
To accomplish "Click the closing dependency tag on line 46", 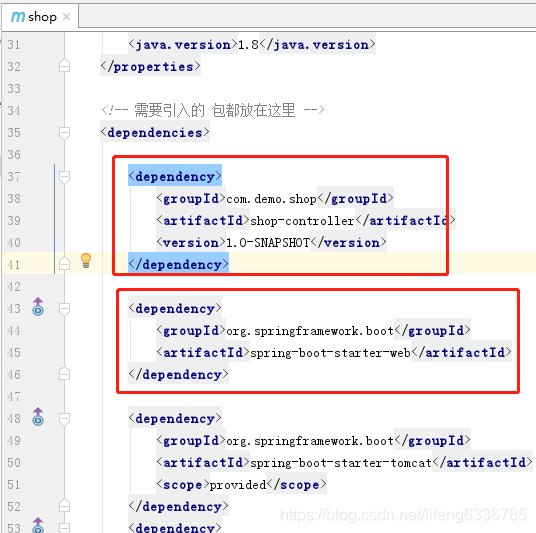I will click(178, 375).
